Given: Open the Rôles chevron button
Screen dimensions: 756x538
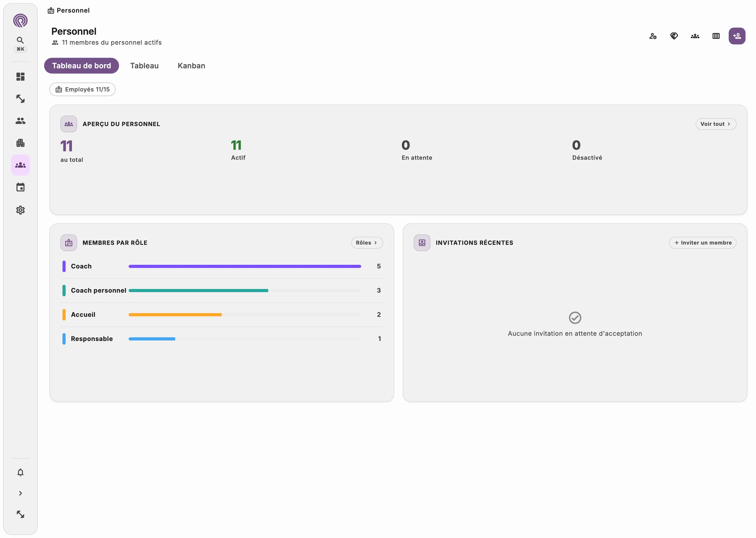Looking at the screenshot, I should [367, 243].
